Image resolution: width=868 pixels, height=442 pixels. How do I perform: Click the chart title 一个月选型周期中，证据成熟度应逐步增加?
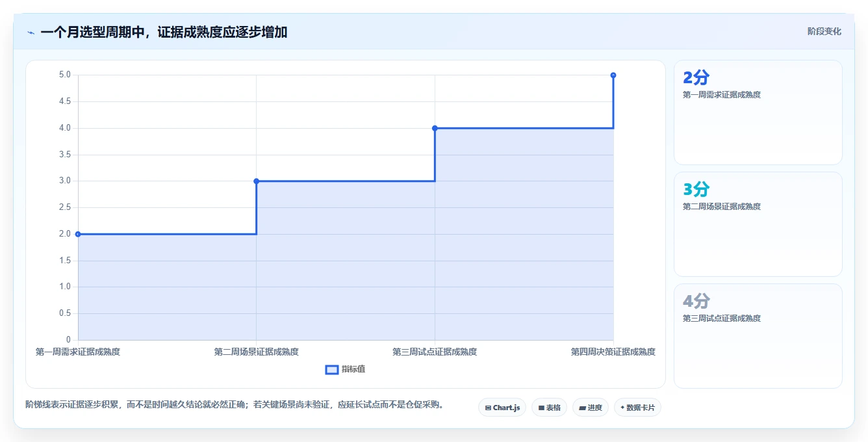tap(164, 32)
